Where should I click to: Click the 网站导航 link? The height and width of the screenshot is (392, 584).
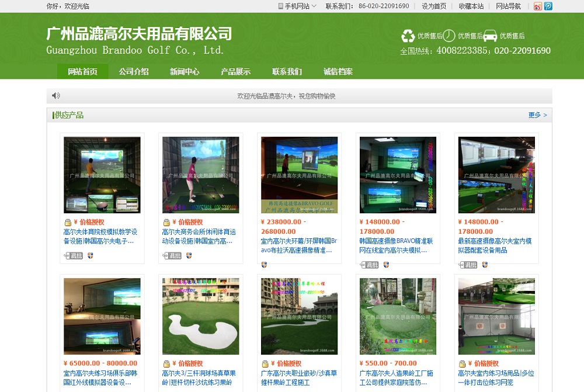[509, 6]
